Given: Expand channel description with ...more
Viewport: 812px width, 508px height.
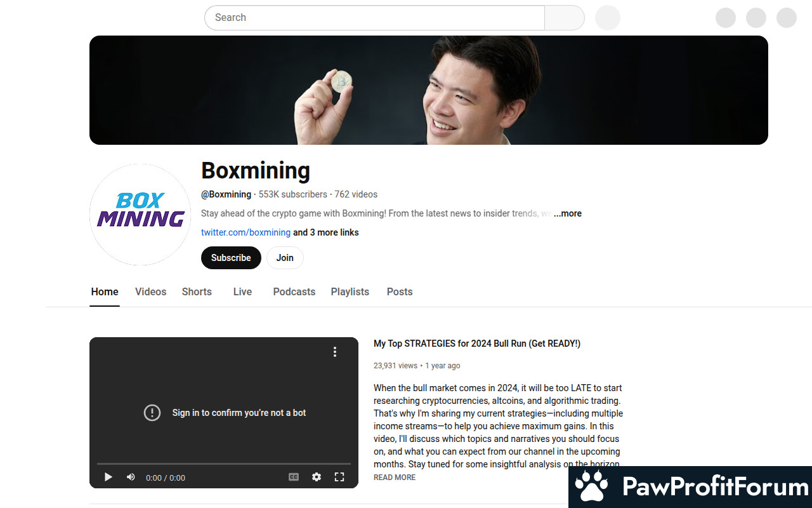Looking at the screenshot, I should pos(567,213).
